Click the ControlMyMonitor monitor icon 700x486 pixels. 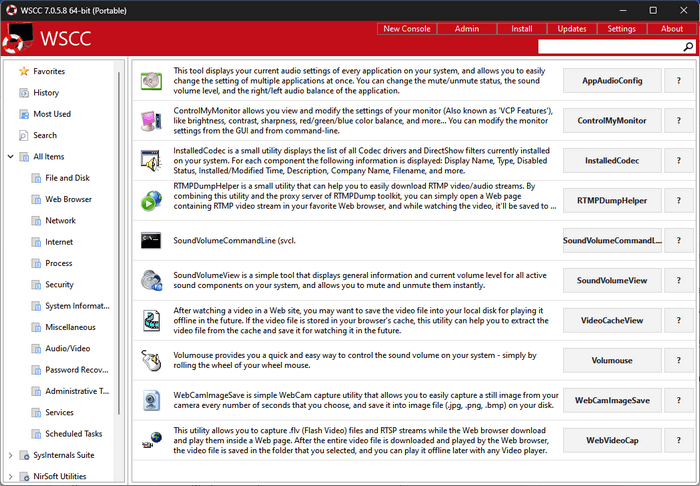coord(151,121)
